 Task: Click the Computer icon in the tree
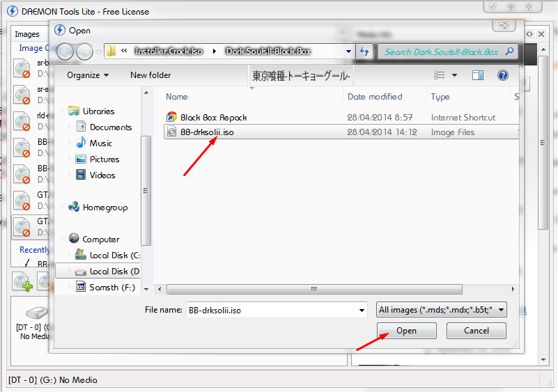click(x=74, y=238)
